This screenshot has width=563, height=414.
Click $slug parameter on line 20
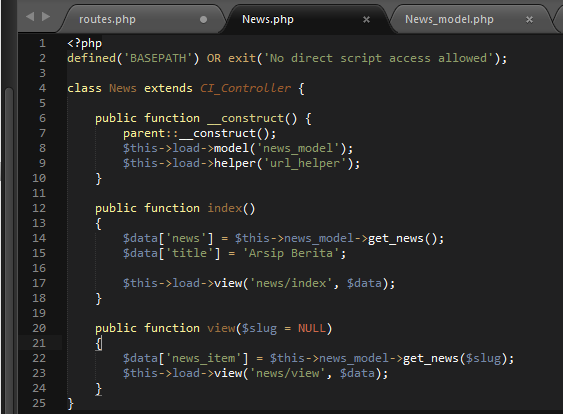tap(259, 328)
